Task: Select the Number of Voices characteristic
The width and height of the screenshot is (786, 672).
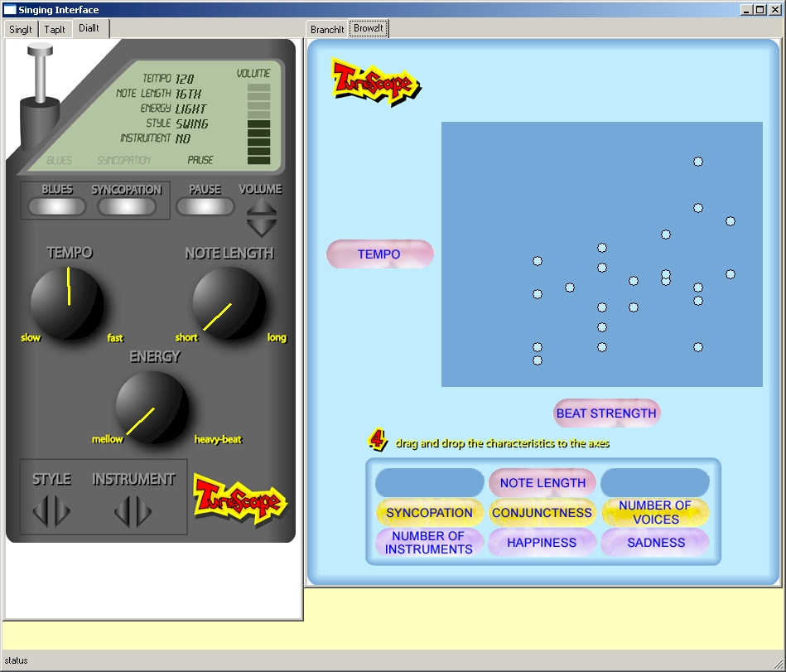Action: (655, 512)
